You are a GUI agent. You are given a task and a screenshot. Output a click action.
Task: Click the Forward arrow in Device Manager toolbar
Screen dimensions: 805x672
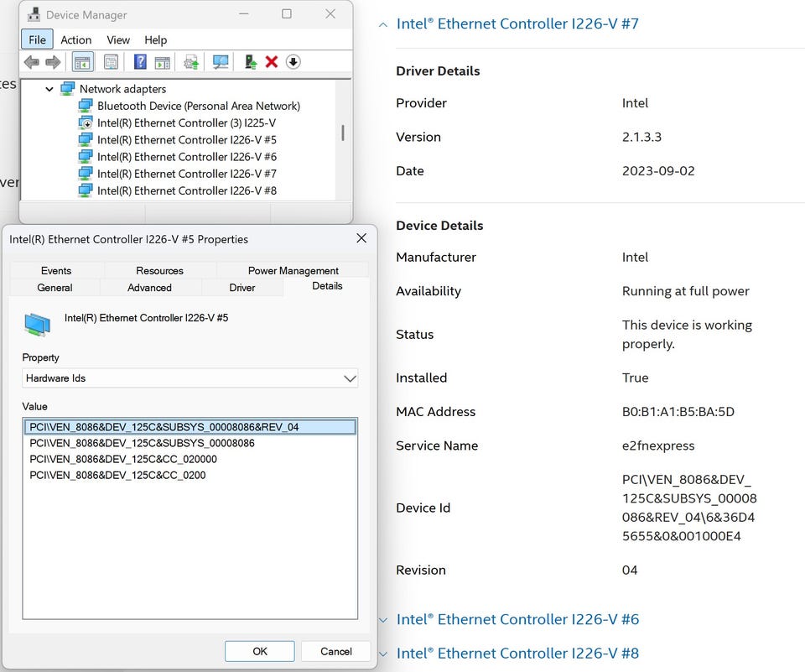[x=53, y=62]
